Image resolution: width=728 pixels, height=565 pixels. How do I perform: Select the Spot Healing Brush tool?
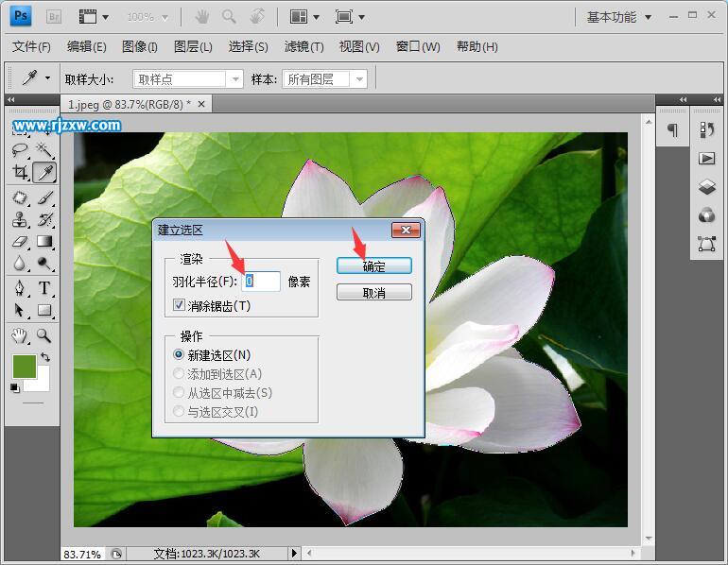tap(20, 197)
